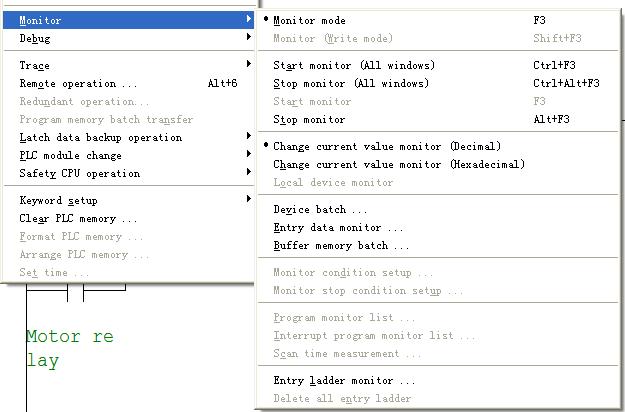Open Device batch dialog
Image resolution: width=625 pixels, height=412 pixels.
[x=320, y=210]
